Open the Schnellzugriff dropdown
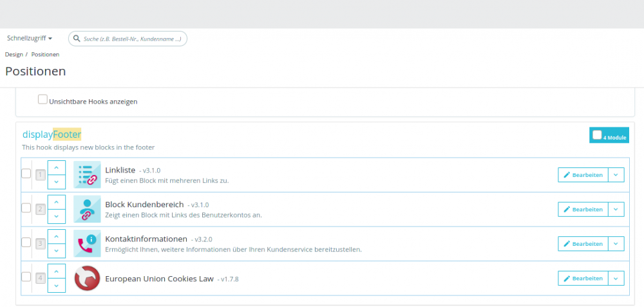644x307 pixels. point(30,38)
